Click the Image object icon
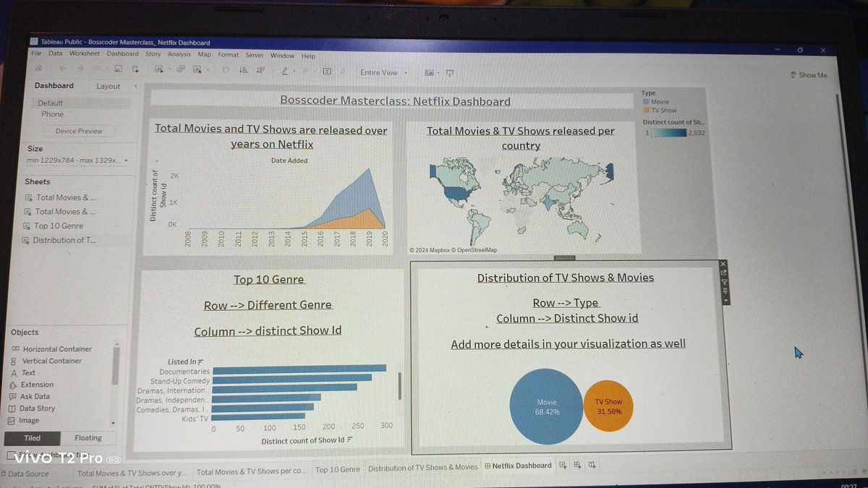Viewport: 868px width, 488px height. coord(12,421)
